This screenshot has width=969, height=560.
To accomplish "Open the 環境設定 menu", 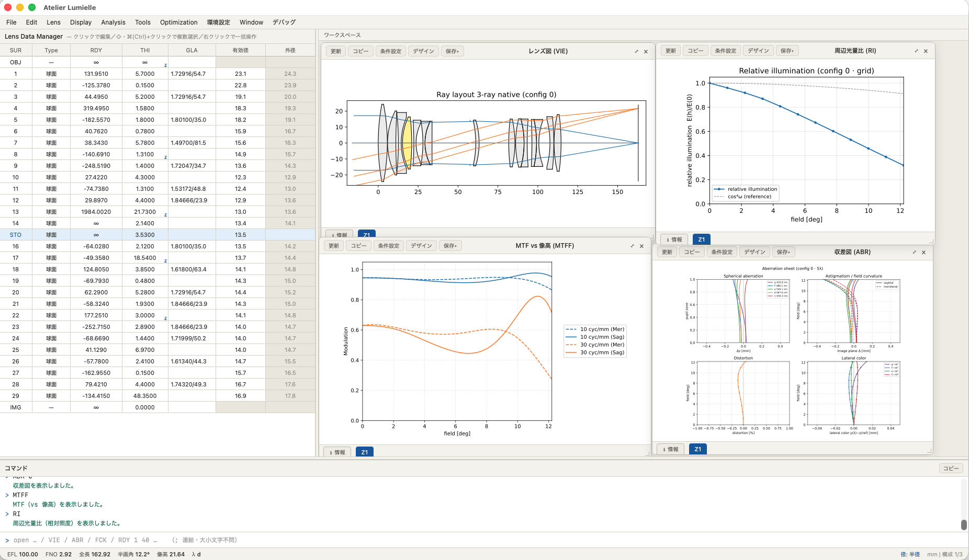I will click(x=218, y=22).
